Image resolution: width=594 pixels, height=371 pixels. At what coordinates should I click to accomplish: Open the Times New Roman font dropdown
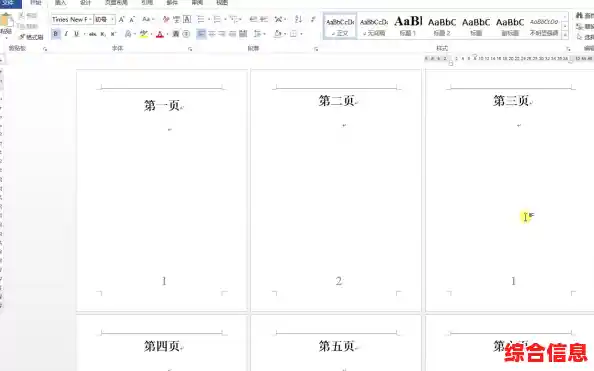[91, 19]
